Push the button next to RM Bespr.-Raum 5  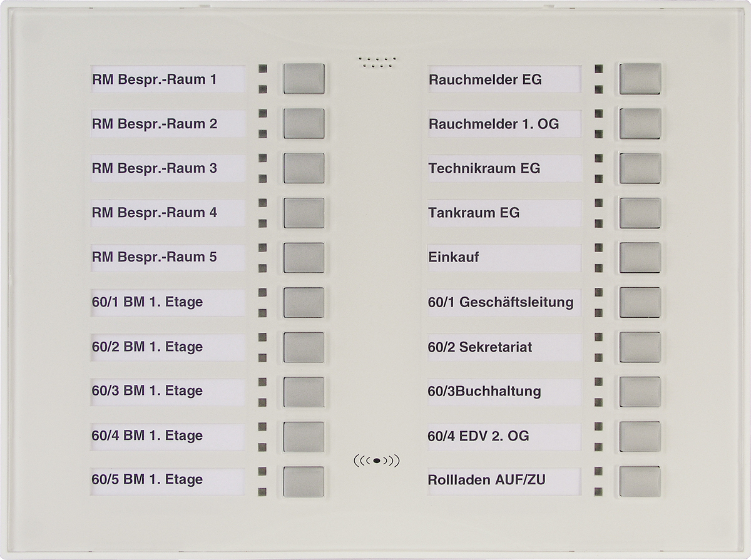[x=304, y=258]
